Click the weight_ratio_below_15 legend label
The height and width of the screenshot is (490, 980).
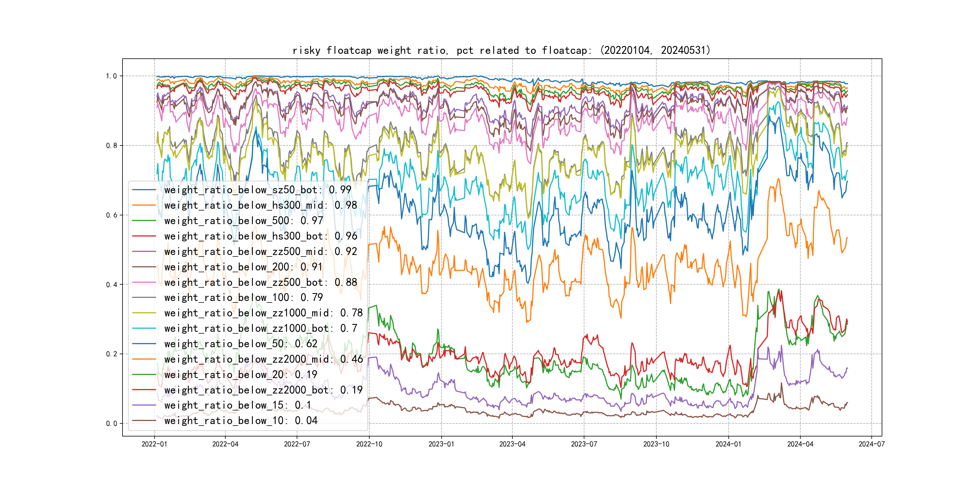237,405
